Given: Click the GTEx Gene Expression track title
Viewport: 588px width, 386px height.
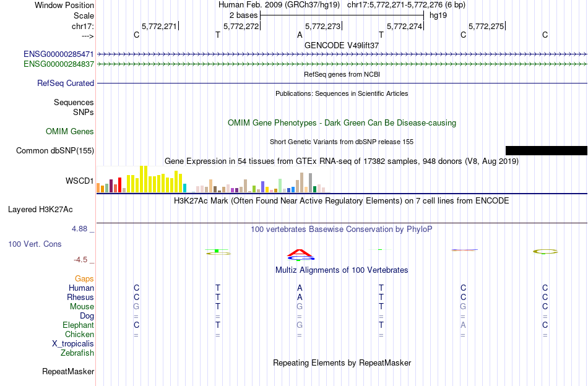Looking at the screenshot, I should click(x=342, y=161).
